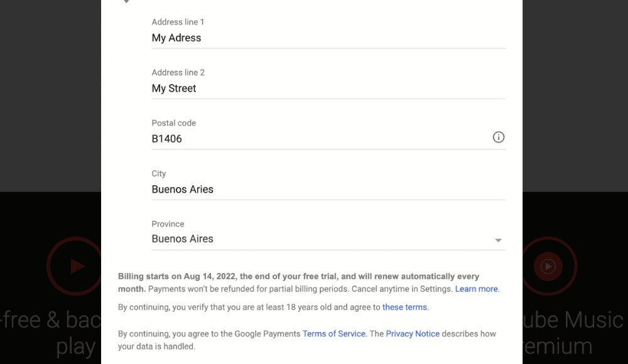628x364 pixels.
Task: Follow the "these terms" link
Action: 404,308
